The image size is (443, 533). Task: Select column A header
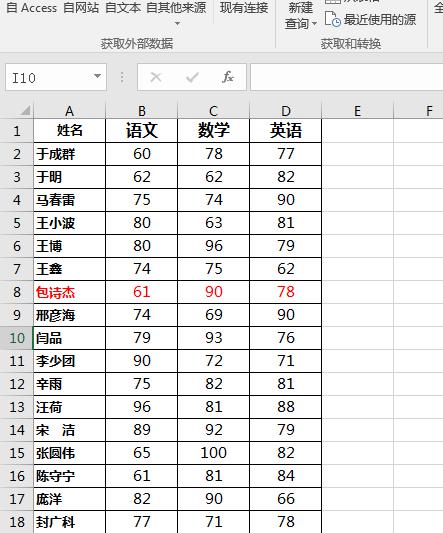tap(69, 111)
